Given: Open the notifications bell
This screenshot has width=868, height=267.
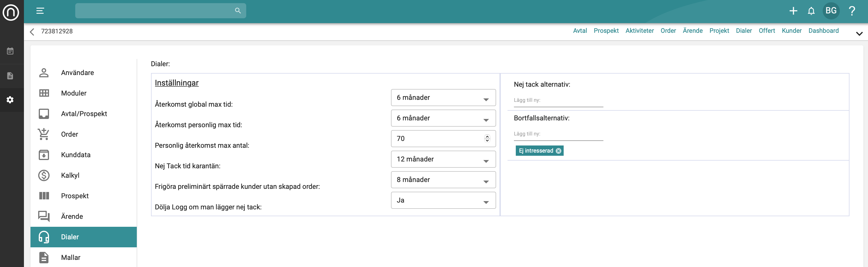Looking at the screenshot, I should pos(811,11).
